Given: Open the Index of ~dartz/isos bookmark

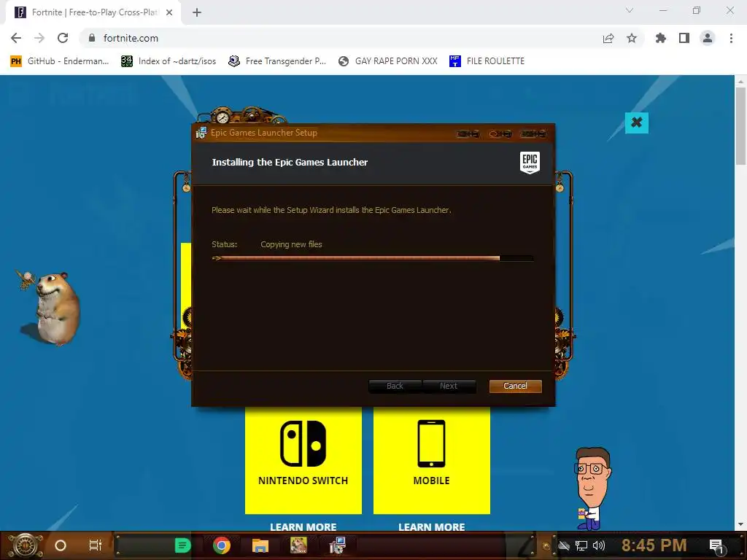Looking at the screenshot, I should point(169,61).
